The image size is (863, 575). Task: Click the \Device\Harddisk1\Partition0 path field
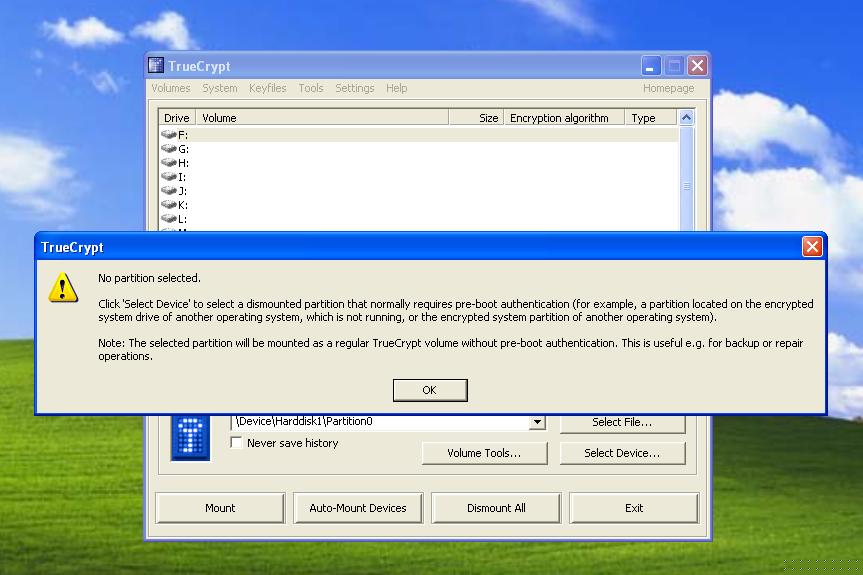pyautogui.click(x=380, y=422)
